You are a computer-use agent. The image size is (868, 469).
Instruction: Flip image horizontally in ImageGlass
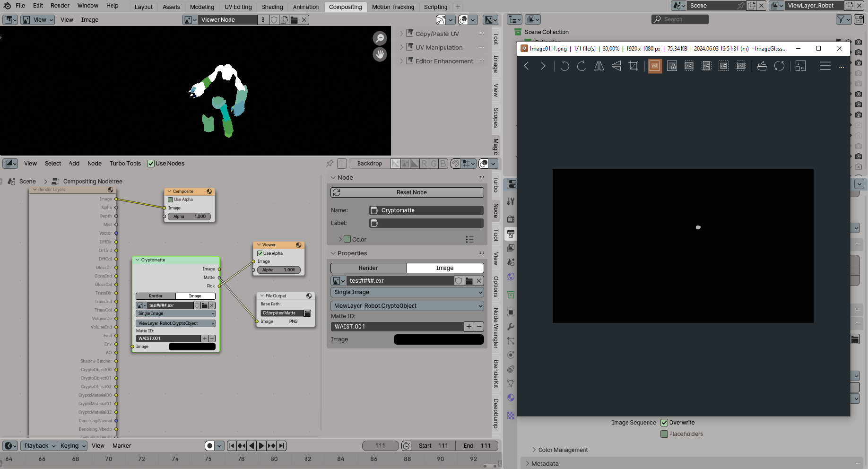(599, 66)
